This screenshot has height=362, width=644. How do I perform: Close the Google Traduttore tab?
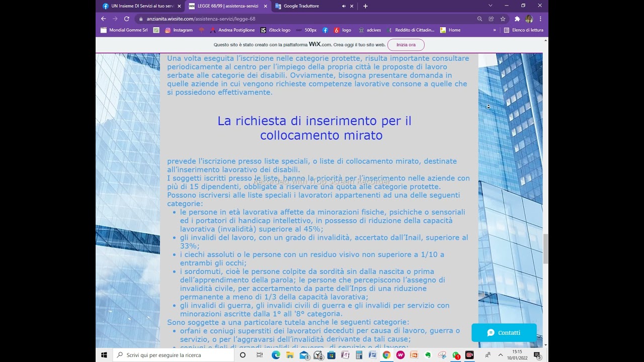pyautogui.click(x=352, y=6)
